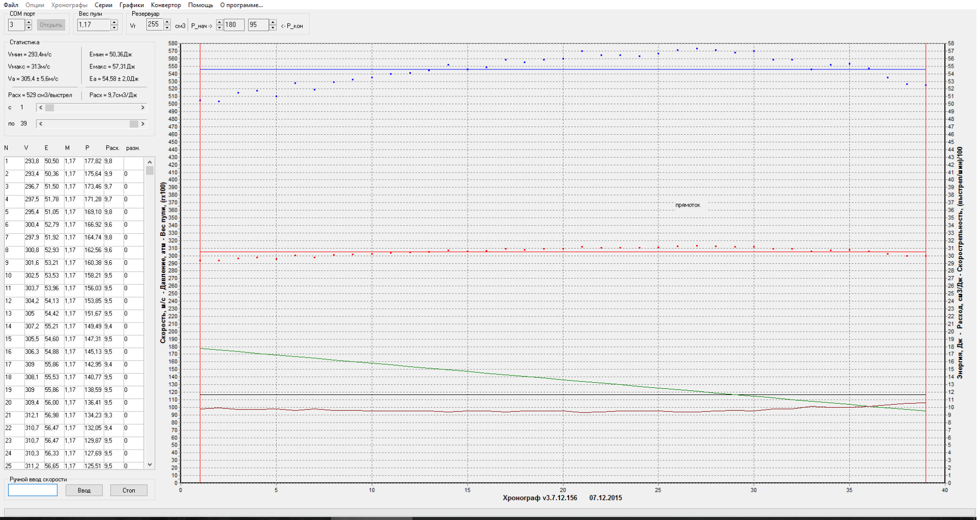This screenshot has width=980, height=520.
Task: Decrease Вес пули with the down arrow
Action: pyautogui.click(x=114, y=28)
